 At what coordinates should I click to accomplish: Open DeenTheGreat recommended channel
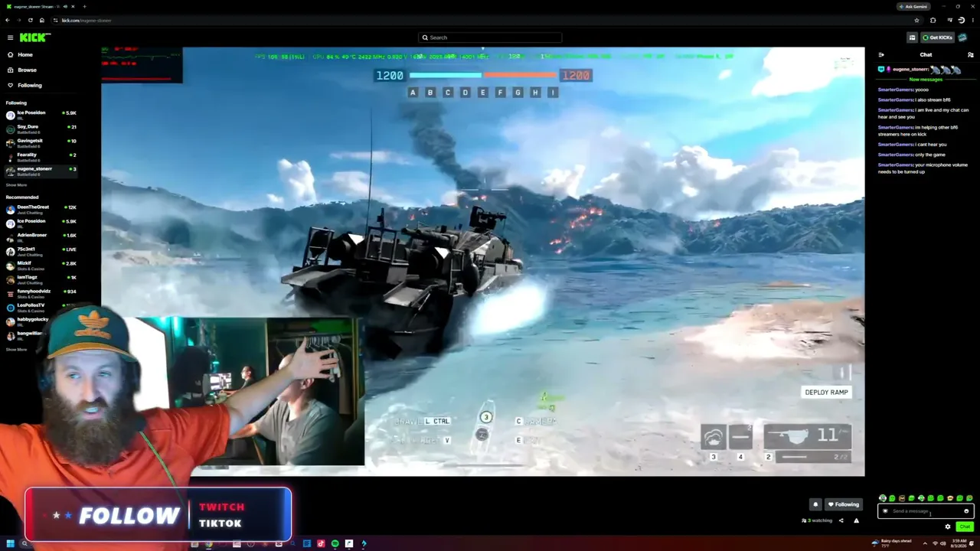41,208
